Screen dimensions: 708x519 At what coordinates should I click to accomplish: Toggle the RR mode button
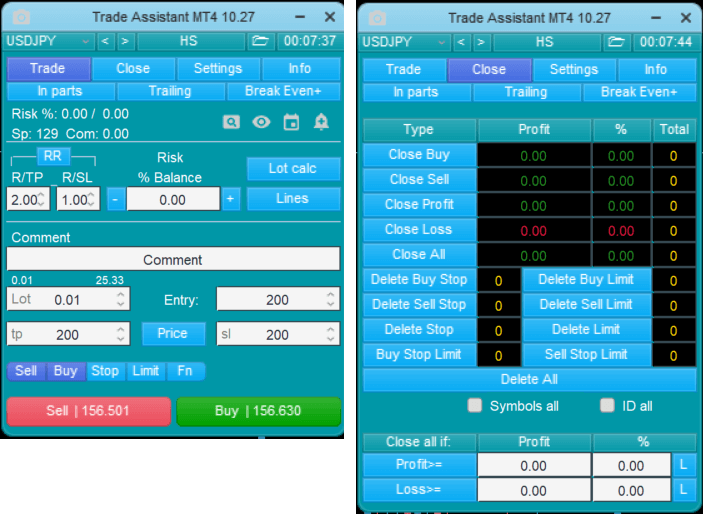point(52,156)
